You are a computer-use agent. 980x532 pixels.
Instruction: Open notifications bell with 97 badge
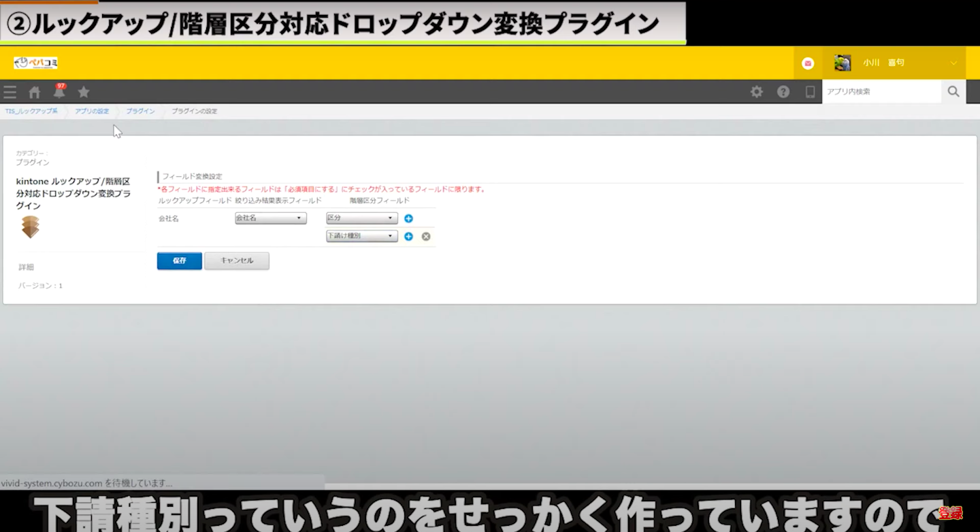coord(59,92)
